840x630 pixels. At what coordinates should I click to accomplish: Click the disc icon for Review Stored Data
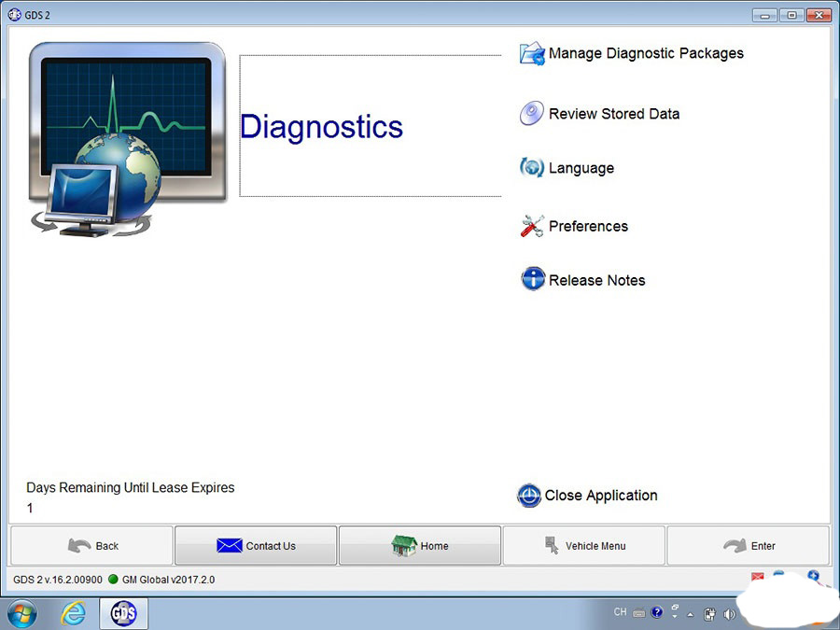531,113
